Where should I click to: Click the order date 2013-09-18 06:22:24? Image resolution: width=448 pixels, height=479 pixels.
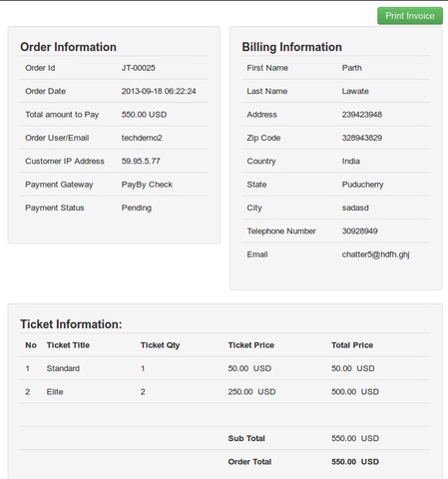point(159,91)
